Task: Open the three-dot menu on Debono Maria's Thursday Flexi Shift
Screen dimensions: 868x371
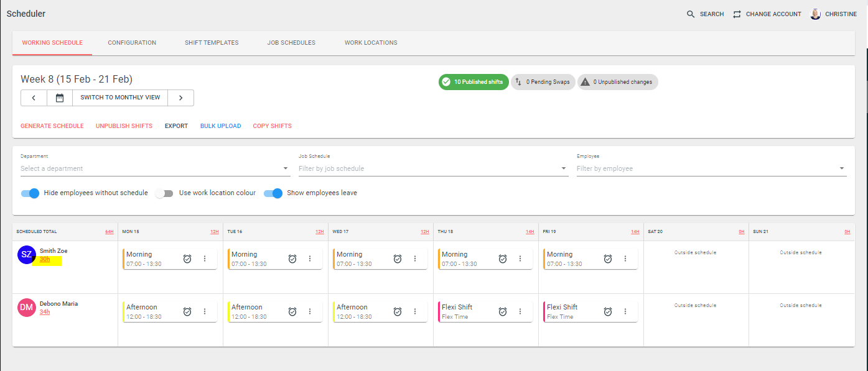Action: (520, 311)
